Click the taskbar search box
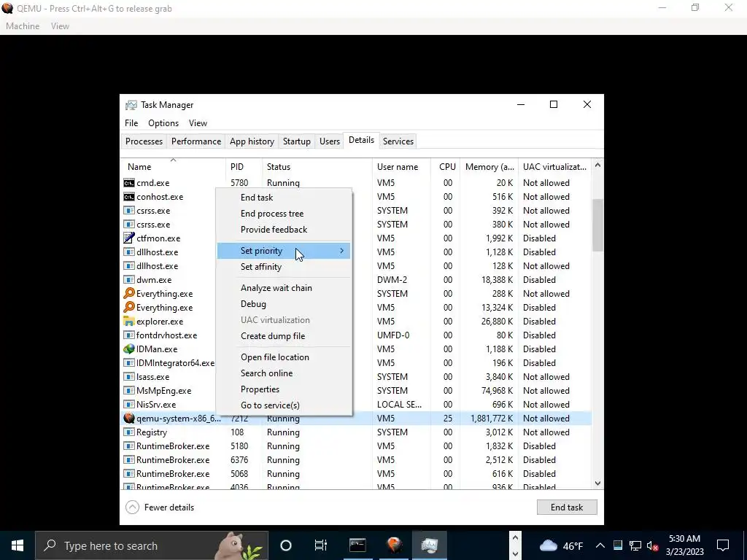The image size is (747, 560). tap(152, 545)
